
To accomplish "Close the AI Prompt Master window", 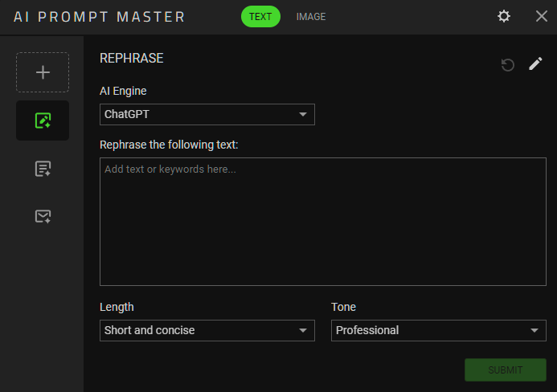I will (x=542, y=16).
